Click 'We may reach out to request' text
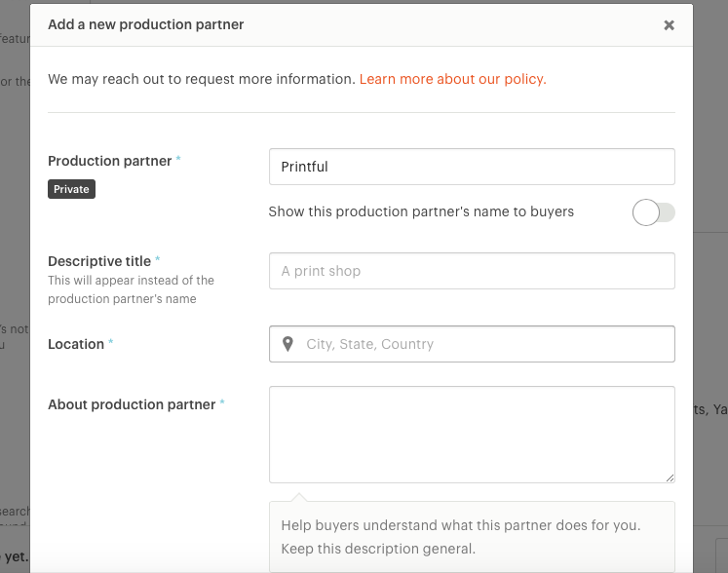The height and width of the screenshot is (573, 728). (x=202, y=79)
